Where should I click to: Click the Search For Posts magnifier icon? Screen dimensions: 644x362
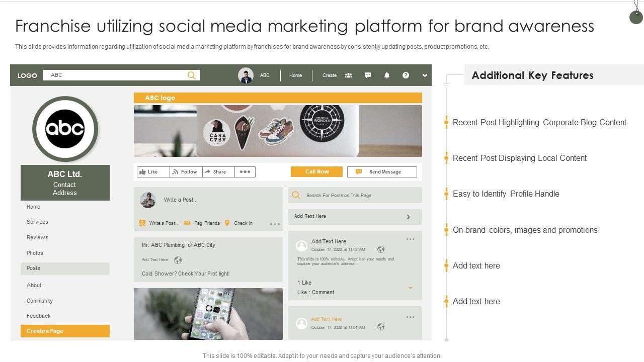pos(296,195)
